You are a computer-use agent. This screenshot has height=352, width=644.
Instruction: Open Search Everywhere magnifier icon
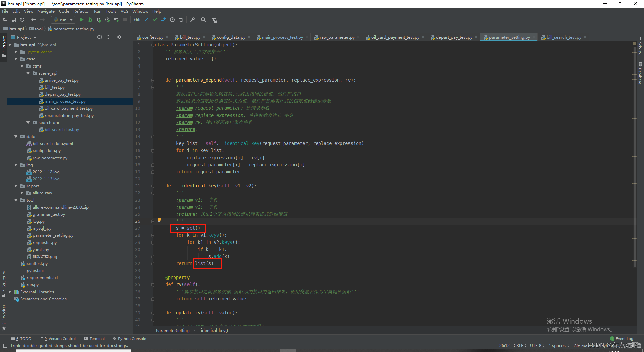[203, 20]
